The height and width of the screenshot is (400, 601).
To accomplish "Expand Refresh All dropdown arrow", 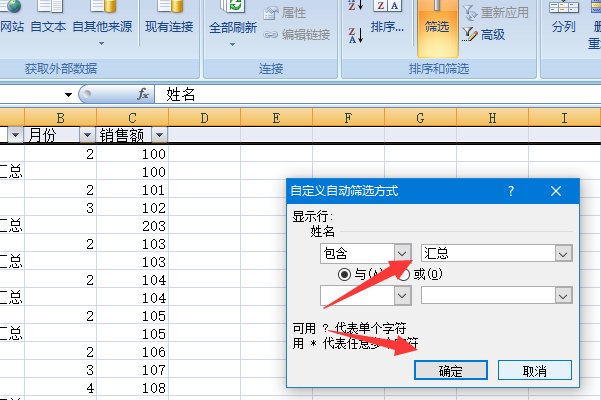I will point(232,44).
